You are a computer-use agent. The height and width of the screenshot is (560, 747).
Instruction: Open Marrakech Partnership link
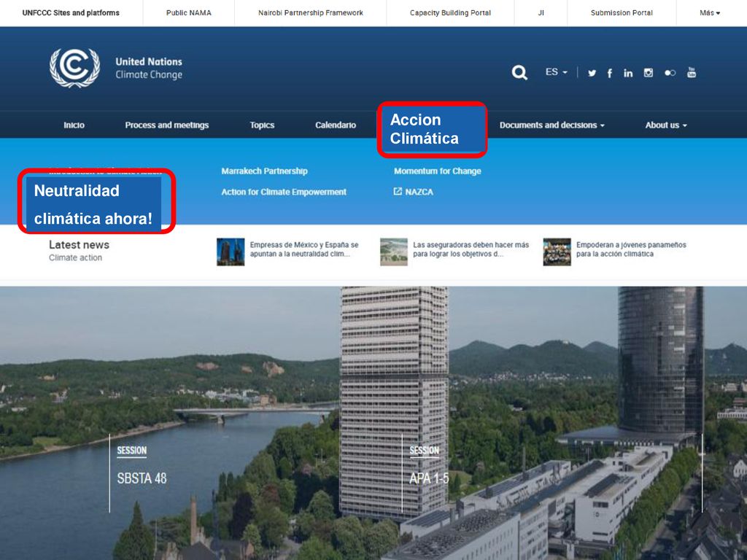coord(264,171)
